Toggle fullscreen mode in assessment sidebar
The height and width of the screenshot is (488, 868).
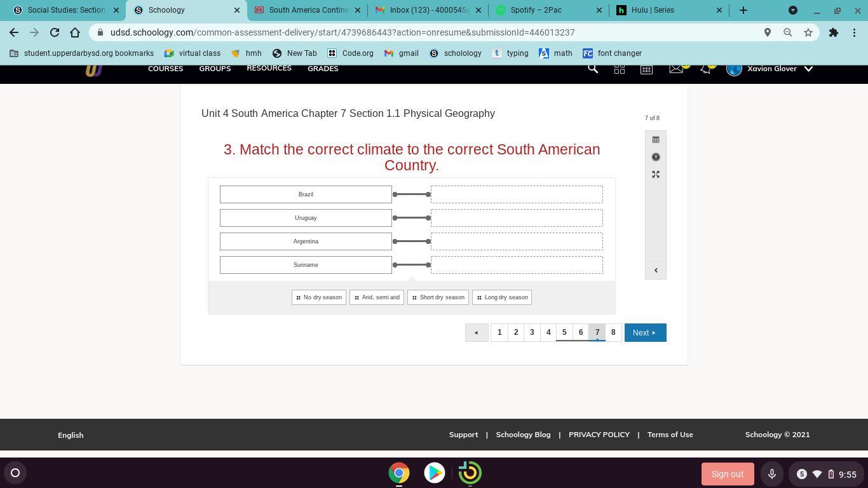click(656, 175)
